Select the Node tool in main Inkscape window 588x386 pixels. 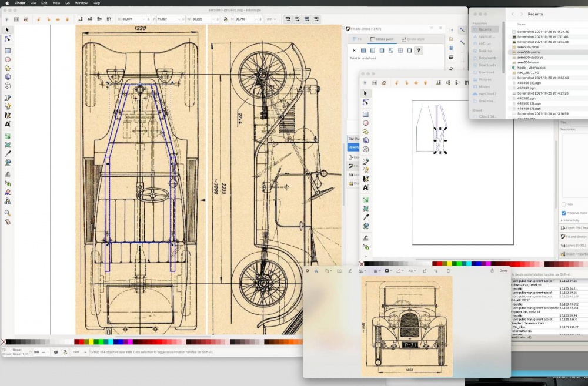pos(8,39)
